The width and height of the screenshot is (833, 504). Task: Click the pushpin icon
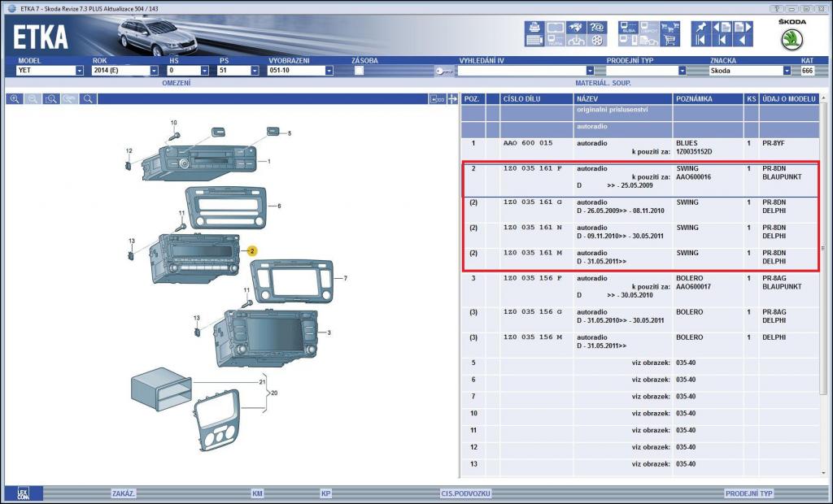[700, 27]
